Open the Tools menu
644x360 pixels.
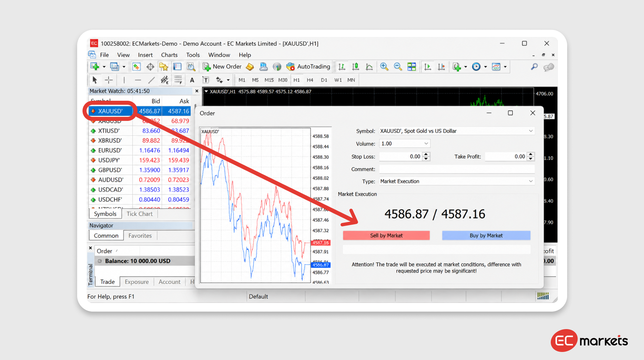193,55
